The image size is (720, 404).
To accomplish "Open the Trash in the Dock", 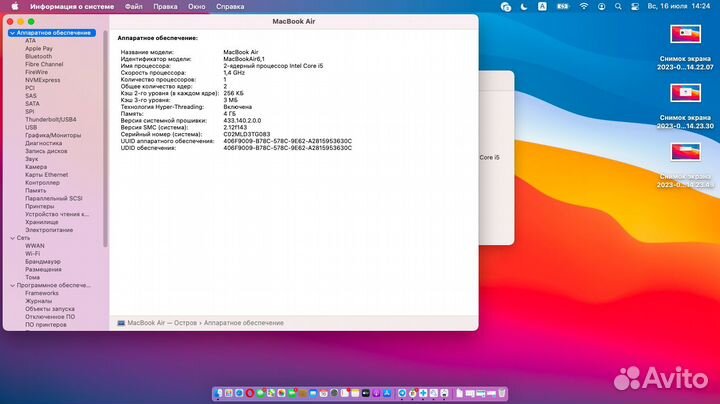I will 501,393.
